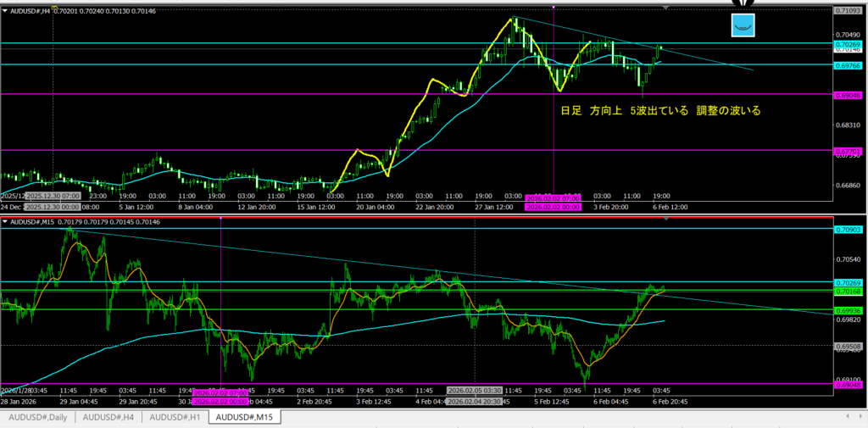Viewport: 868px width, 428px height.
Task: Switch to the AUDUSD#,Daily tab
Action: (x=38, y=417)
